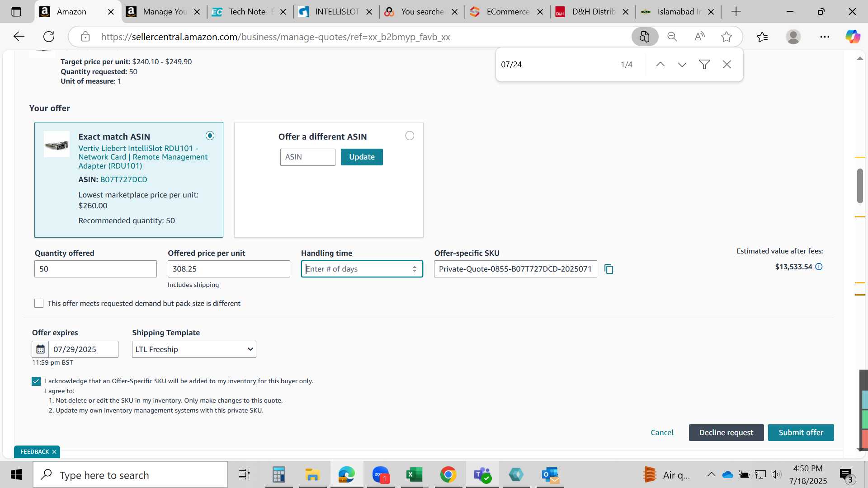The image size is (868, 488).
Task: Open the notification center icon
Action: [x=847, y=474]
